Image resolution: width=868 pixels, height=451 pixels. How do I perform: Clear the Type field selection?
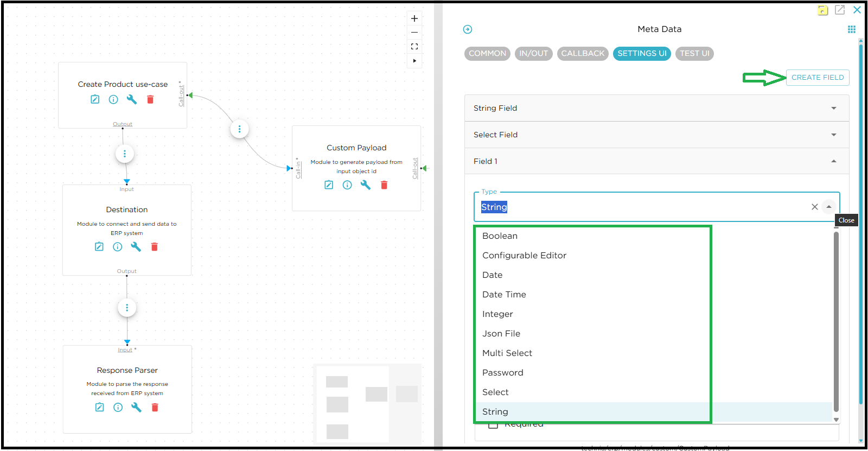[814, 207]
